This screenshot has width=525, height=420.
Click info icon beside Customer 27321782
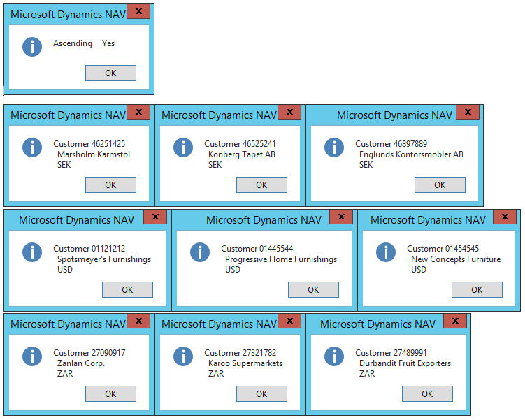(x=183, y=356)
